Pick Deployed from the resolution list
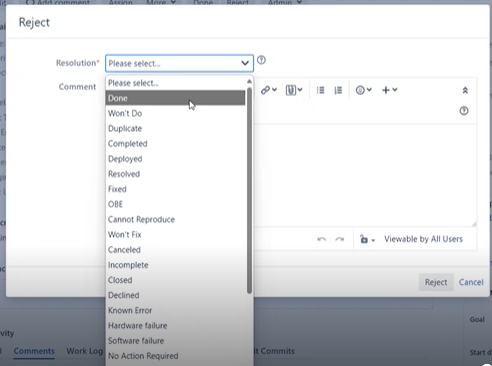Screen dimensions: 492x366 [176, 159]
